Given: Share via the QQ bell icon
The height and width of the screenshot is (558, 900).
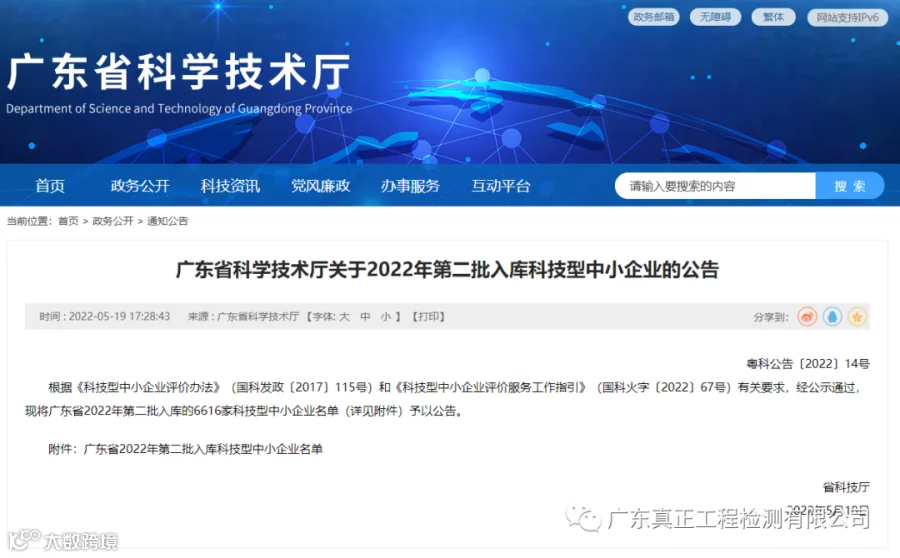Looking at the screenshot, I should 832,317.
